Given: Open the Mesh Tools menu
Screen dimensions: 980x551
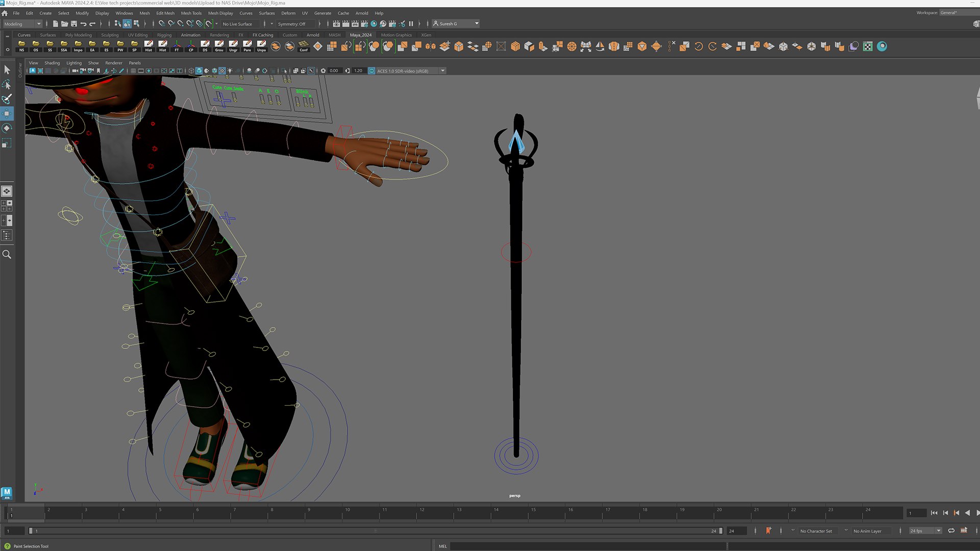Looking at the screenshot, I should (x=191, y=13).
